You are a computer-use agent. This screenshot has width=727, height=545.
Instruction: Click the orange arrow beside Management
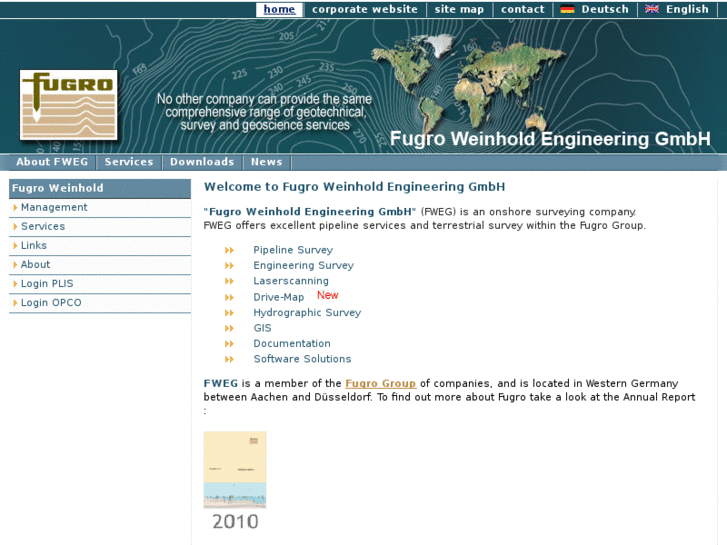click(x=15, y=207)
